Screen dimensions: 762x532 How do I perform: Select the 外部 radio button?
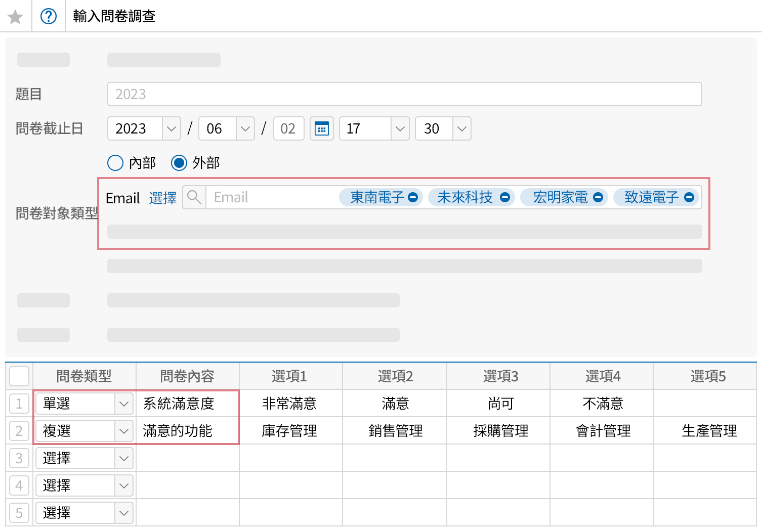click(179, 163)
